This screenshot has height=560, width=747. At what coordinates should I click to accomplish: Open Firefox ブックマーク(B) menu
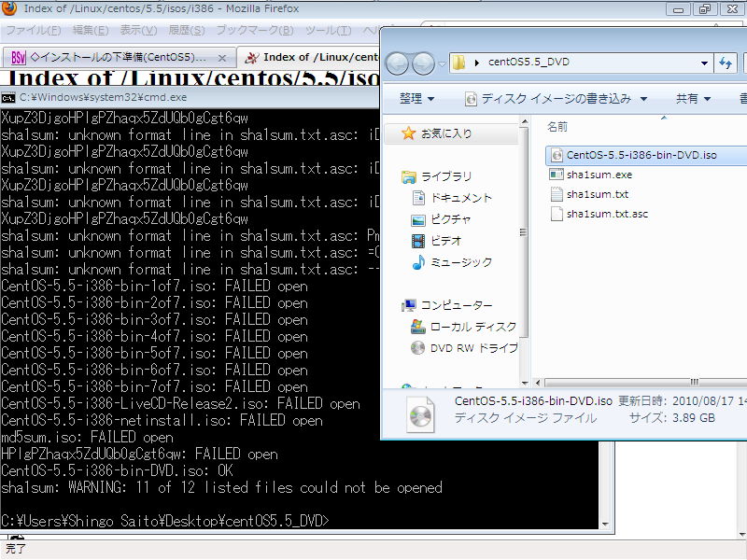pos(255,31)
